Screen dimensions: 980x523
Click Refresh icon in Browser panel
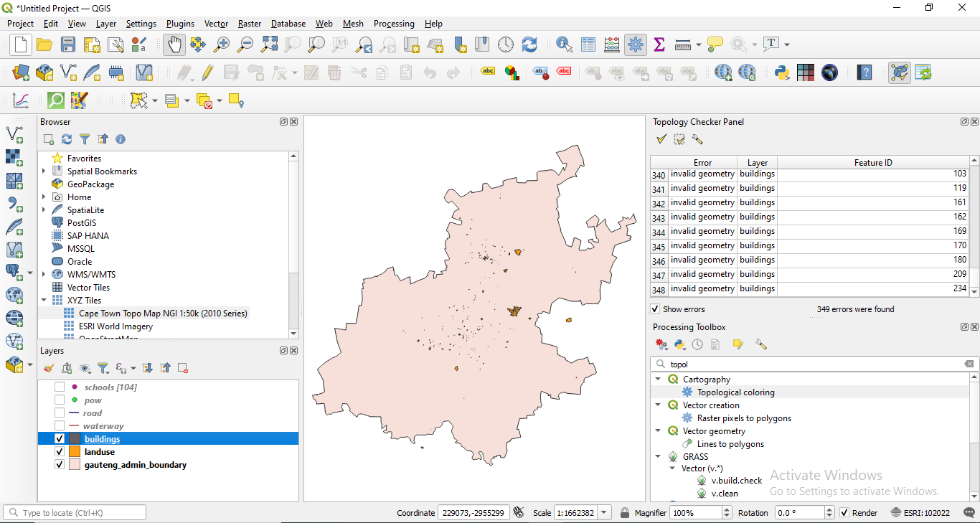pyautogui.click(x=67, y=139)
